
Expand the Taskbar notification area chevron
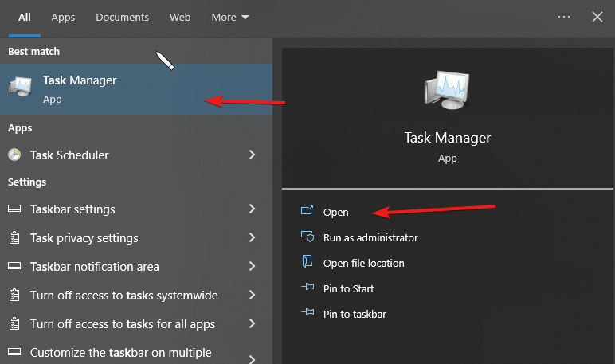pos(252,267)
